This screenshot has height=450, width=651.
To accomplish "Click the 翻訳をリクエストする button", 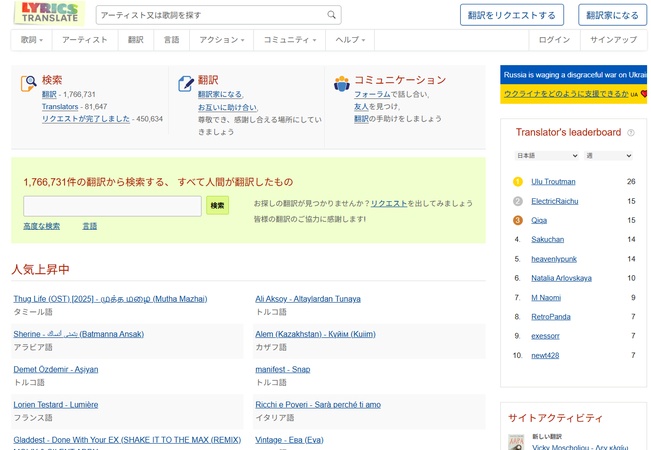I will (512, 15).
